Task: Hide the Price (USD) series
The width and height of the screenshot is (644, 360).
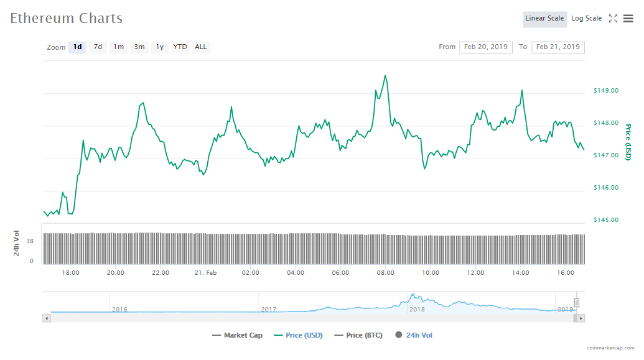Action: point(297,335)
